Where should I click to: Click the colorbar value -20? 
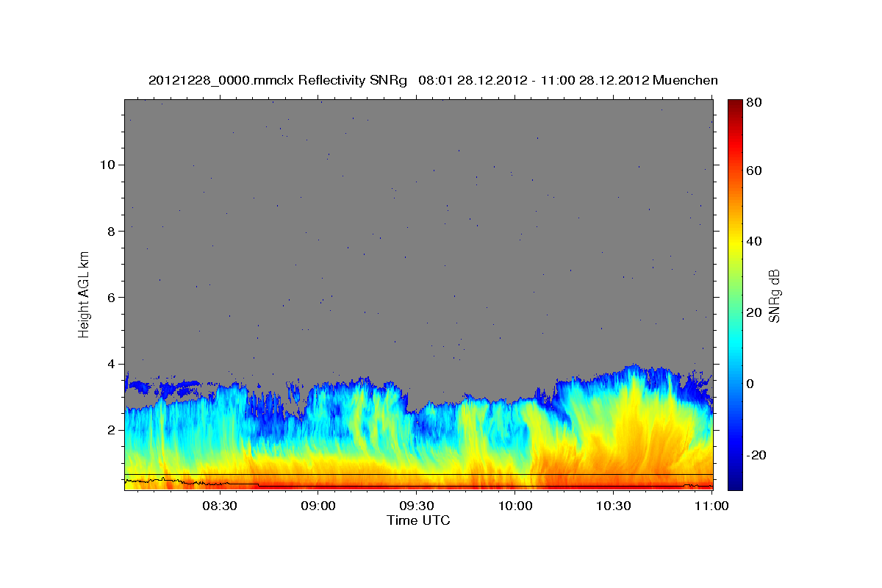click(x=756, y=455)
